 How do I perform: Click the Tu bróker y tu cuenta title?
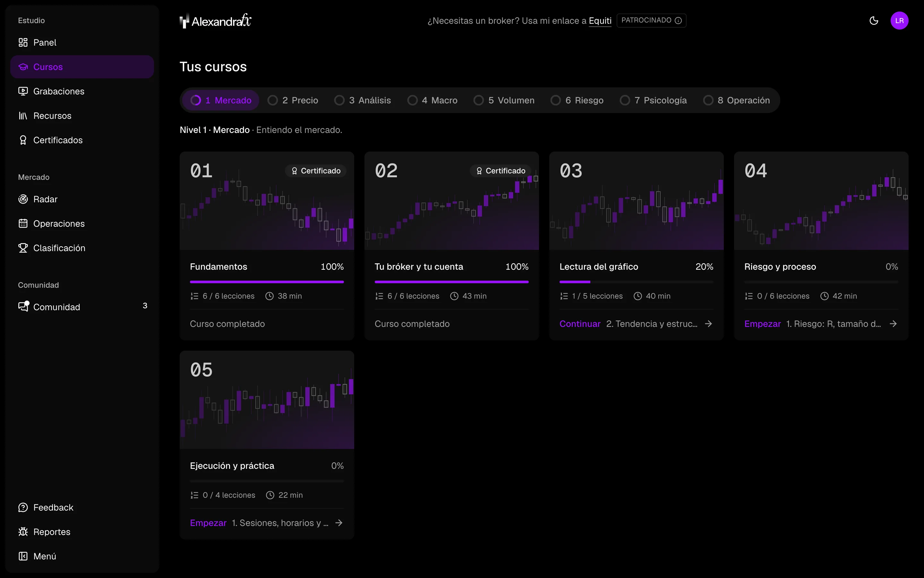[419, 267]
